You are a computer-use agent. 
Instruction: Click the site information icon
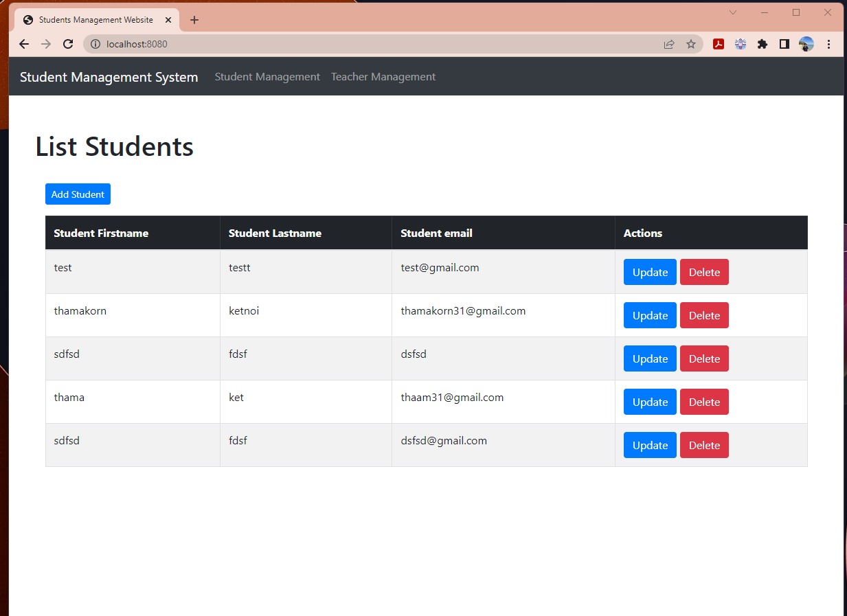[95, 44]
